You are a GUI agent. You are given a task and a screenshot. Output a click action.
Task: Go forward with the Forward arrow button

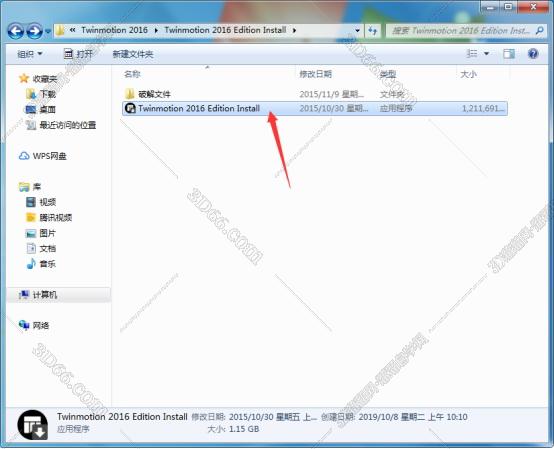35,31
